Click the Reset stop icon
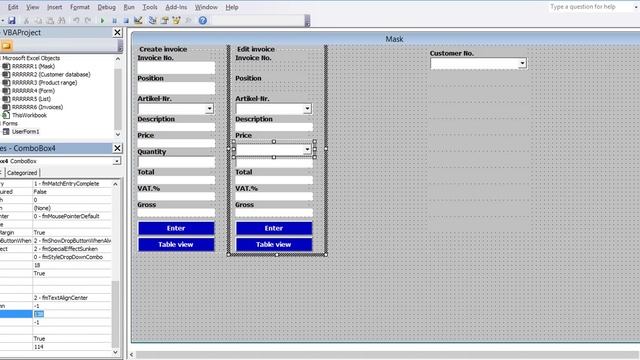Image resolution: width=640 pixels, height=360 pixels. (x=126, y=20)
